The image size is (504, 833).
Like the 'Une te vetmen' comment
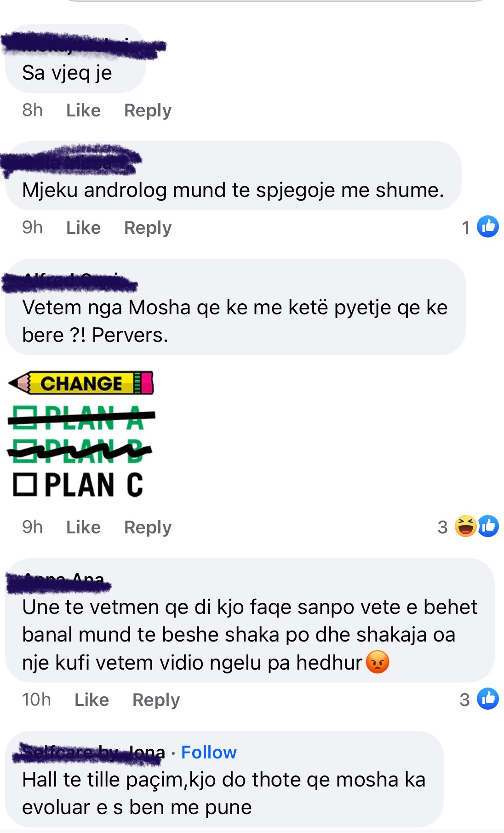(92, 700)
